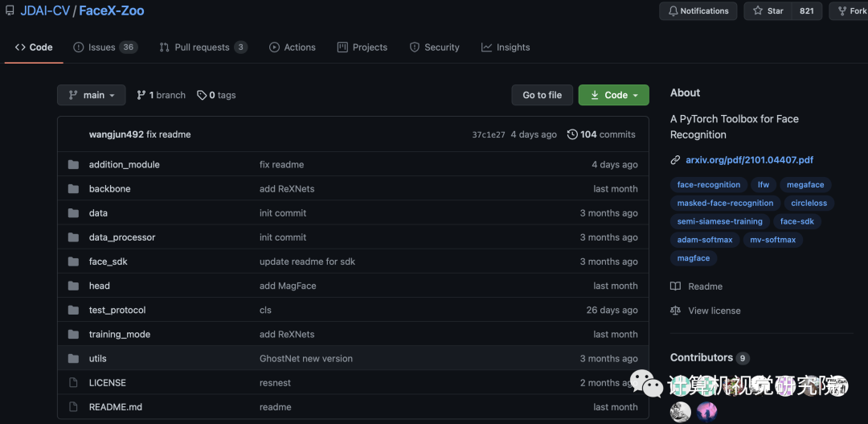Open the 'fix readme' latest commit message

[169, 134]
